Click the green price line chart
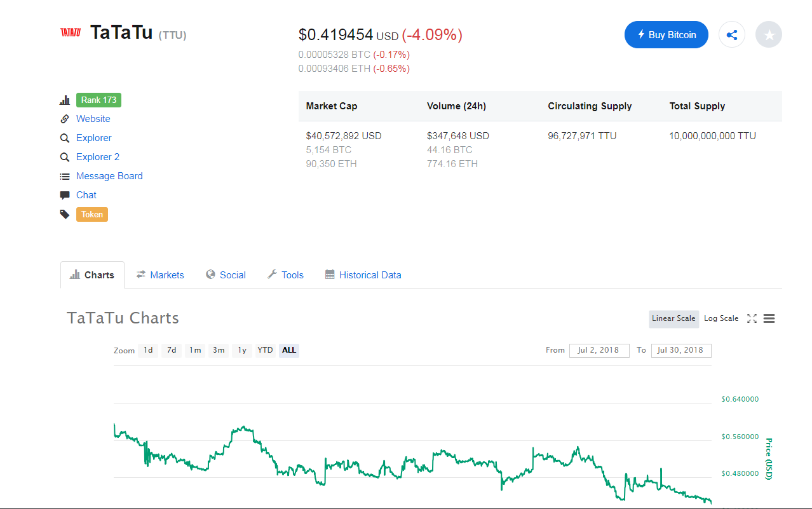 413,464
